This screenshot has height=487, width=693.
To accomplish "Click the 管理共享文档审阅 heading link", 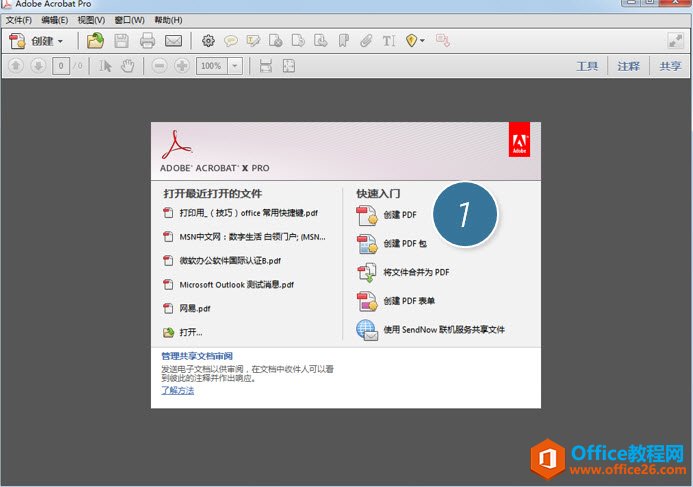I will [x=197, y=356].
